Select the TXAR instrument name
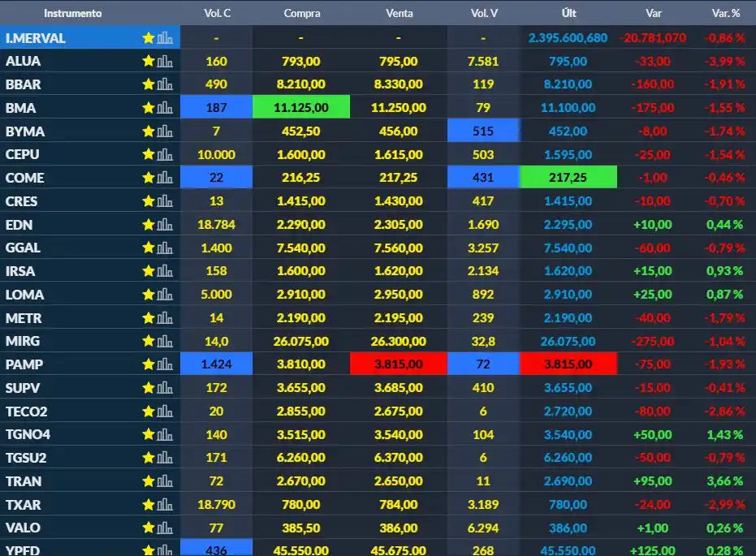756x556 pixels. coord(23,504)
